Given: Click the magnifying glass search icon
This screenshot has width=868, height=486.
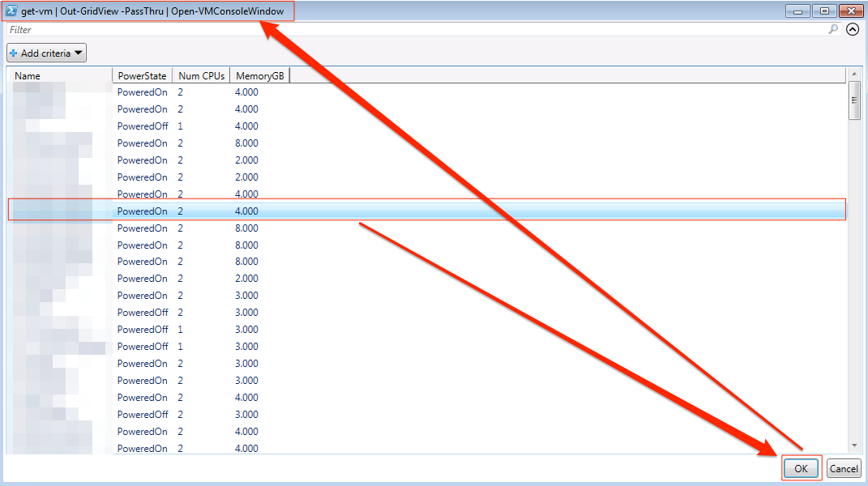Looking at the screenshot, I should pos(833,29).
